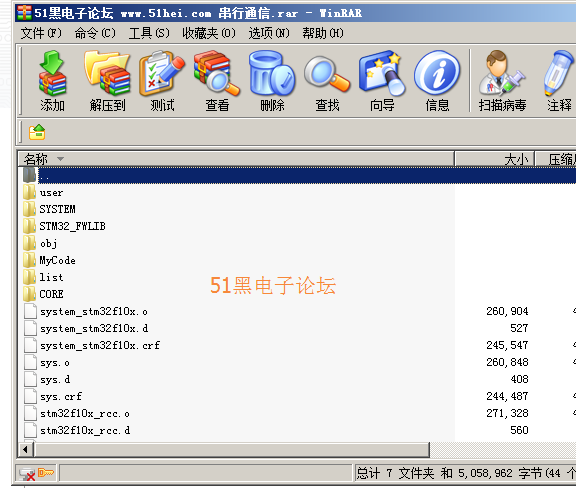
Task: Open the 选项(N) menu
Action: [269, 33]
